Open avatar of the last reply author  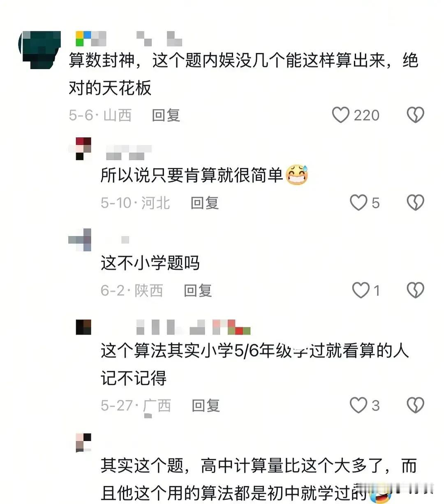pyautogui.click(x=83, y=443)
